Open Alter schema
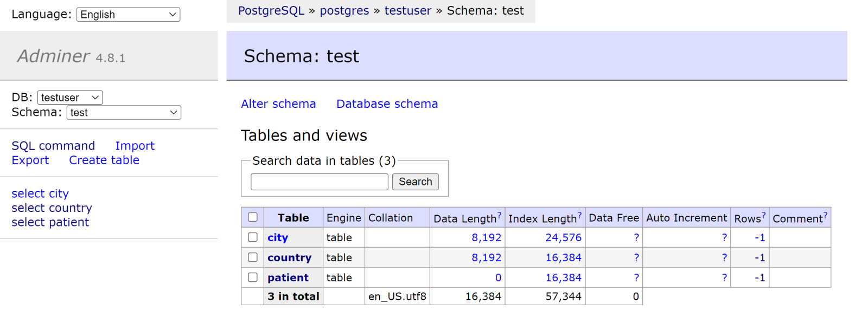 click(278, 104)
